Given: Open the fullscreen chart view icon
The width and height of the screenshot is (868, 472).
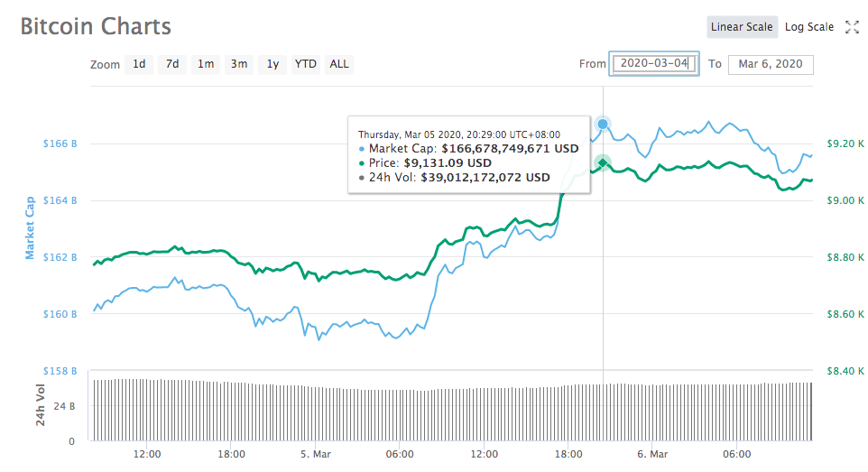Looking at the screenshot, I should click(x=852, y=27).
